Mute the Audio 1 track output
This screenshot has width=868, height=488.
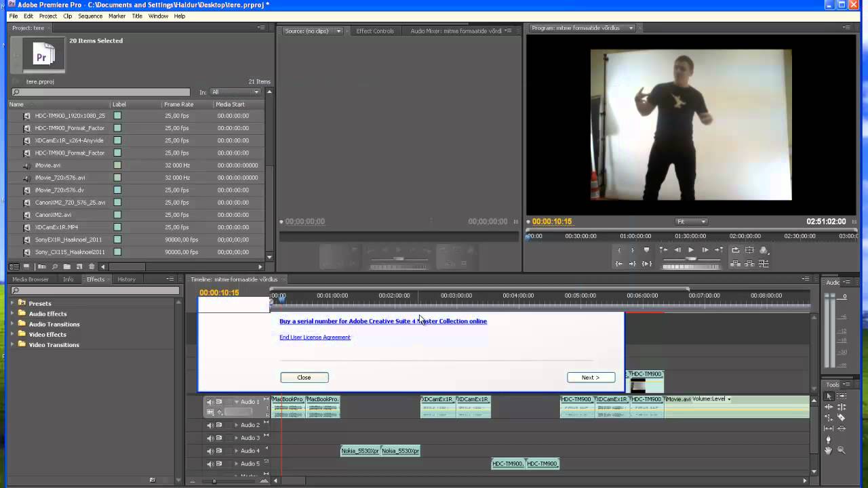210,402
